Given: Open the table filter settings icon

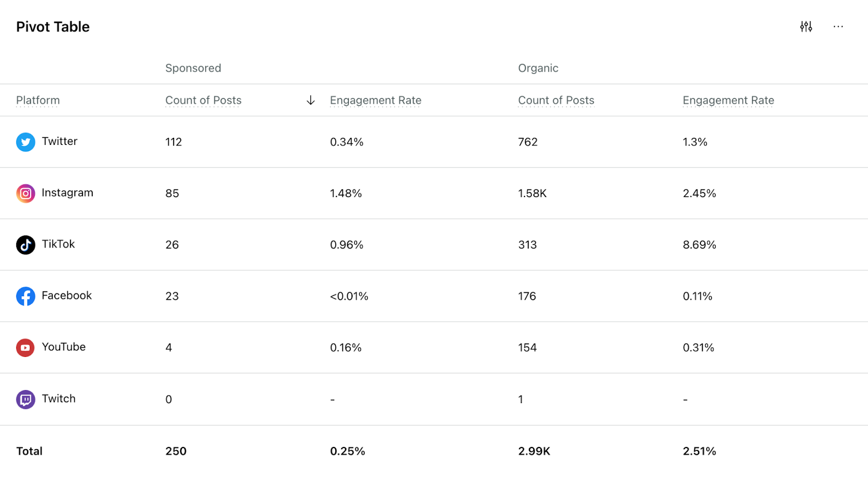Looking at the screenshot, I should tap(806, 27).
